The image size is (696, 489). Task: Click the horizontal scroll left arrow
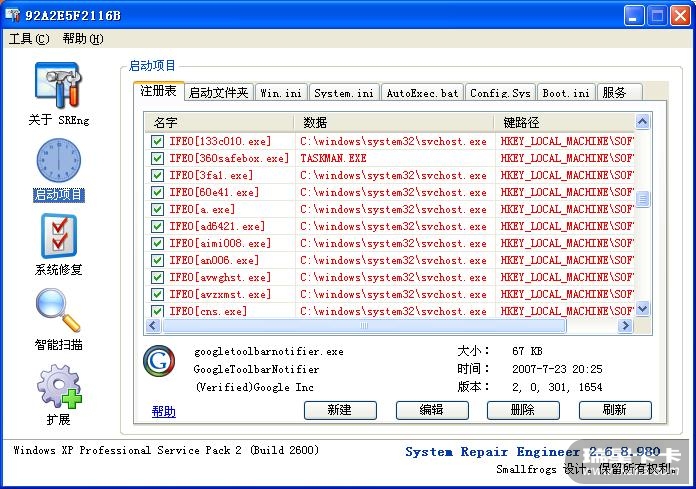[x=153, y=326]
